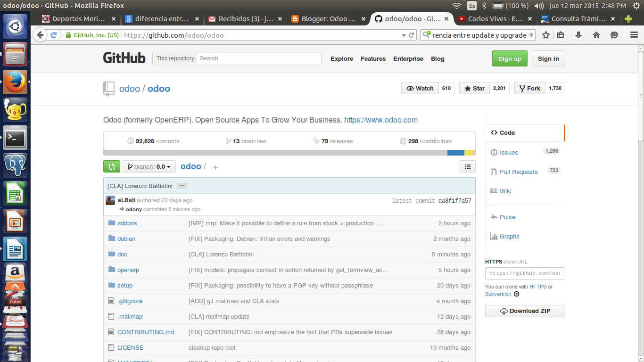
Task: Click the Watch button
Action: pos(420,88)
